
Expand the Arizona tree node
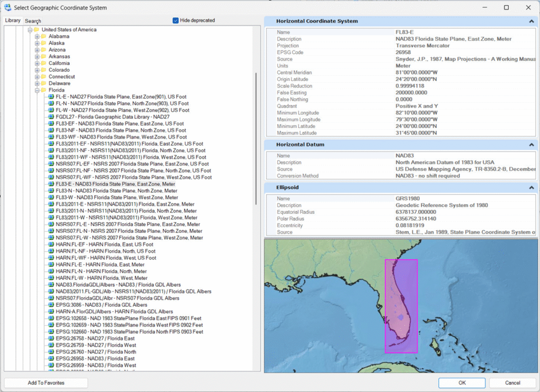tap(37, 50)
